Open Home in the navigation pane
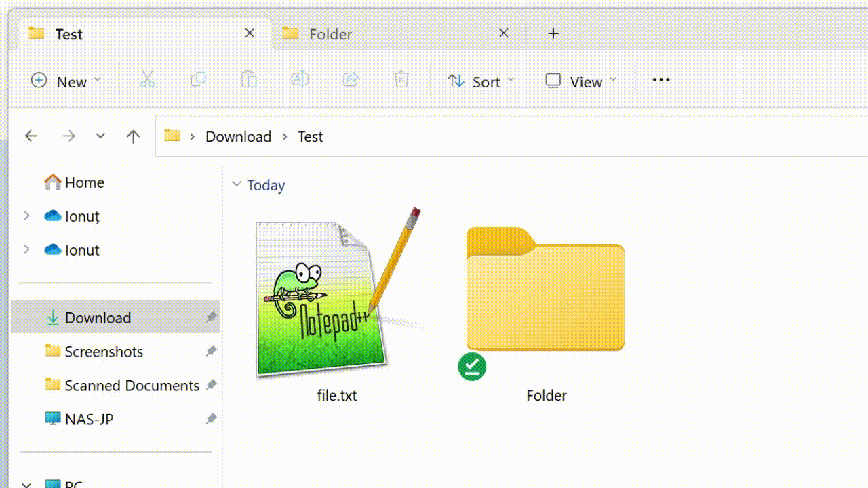 [74, 182]
